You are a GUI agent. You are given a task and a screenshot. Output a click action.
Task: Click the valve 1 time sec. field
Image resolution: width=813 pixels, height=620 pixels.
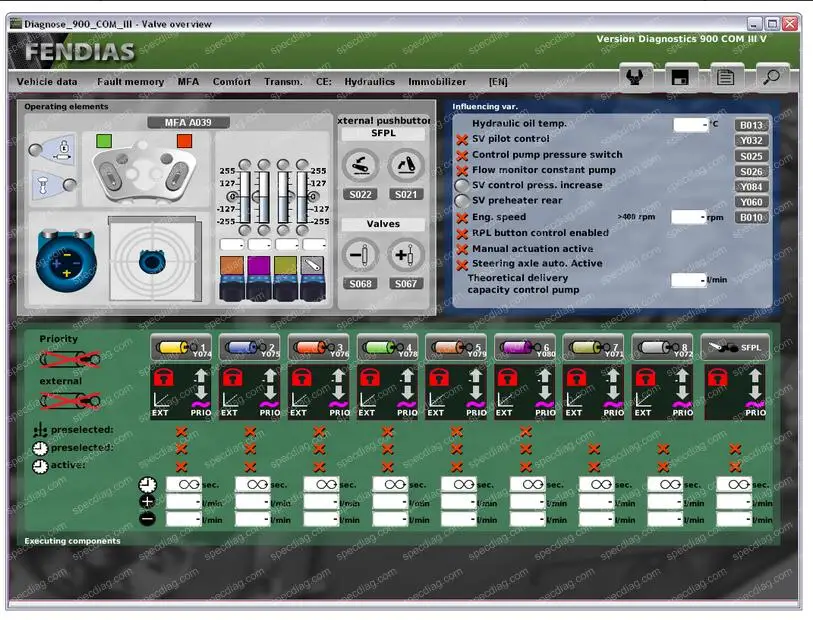pos(183,484)
